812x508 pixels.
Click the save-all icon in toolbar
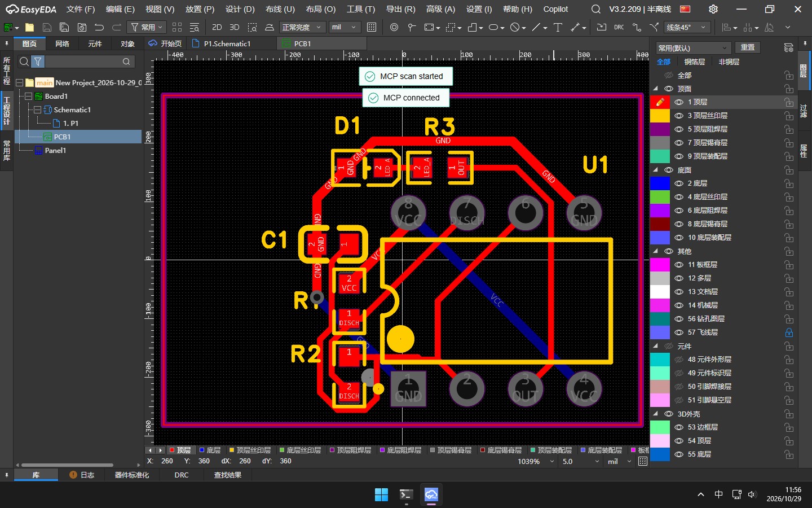point(64,27)
